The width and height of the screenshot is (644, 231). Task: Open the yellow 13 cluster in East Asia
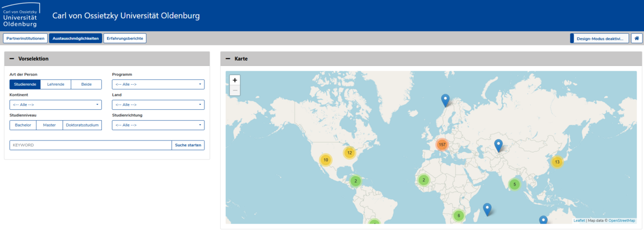[x=557, y=162]
